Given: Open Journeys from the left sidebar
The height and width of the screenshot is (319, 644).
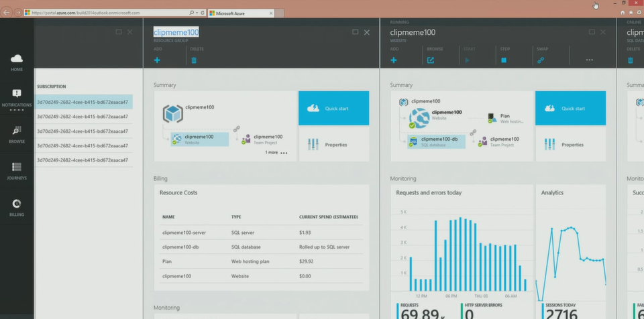Looking at the screenshot, I should (16, 170).
